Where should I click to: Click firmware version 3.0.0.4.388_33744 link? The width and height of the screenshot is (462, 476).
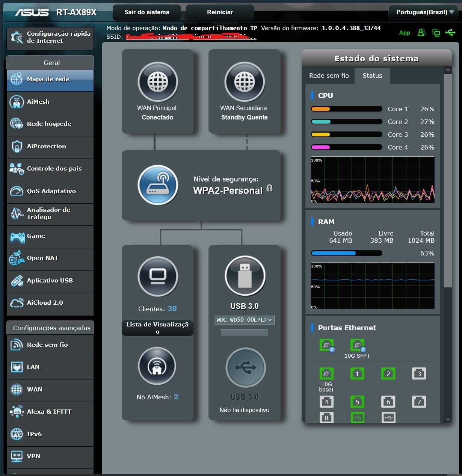tap(351, 28)
